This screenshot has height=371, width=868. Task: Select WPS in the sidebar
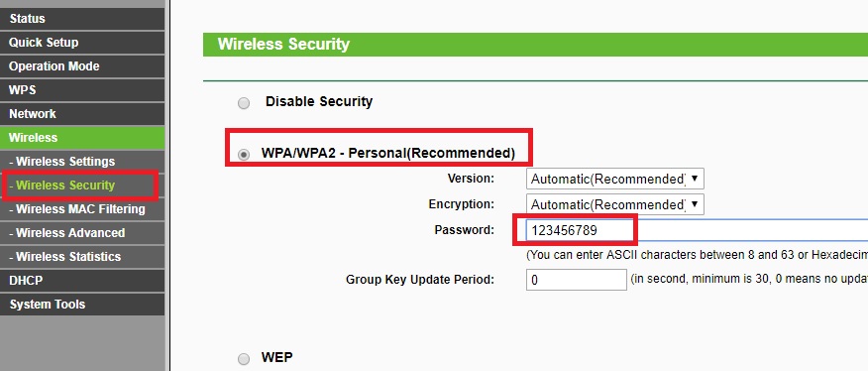click(x=82, y=90)
